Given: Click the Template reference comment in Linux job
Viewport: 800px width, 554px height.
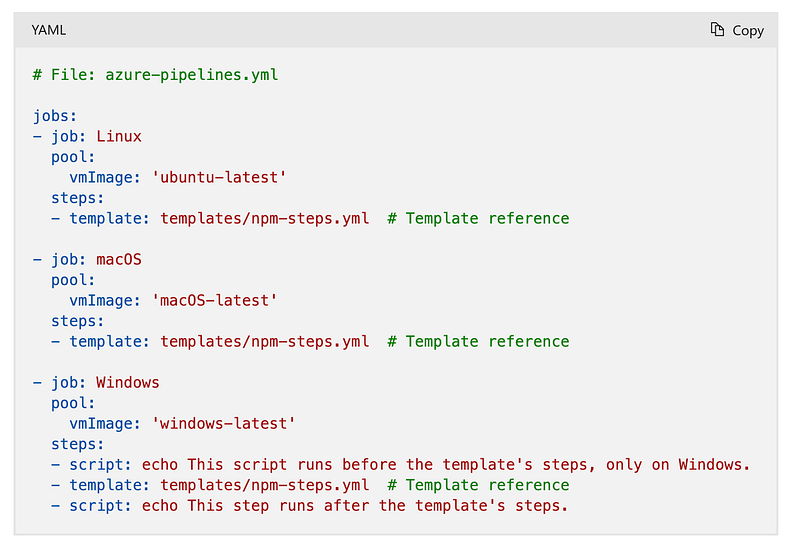Looking at the screenshot, I should pos(478,218).
